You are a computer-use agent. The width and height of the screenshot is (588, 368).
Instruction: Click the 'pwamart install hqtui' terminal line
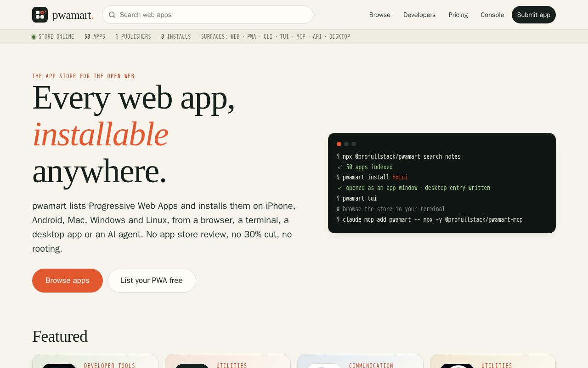coord(372,177)
